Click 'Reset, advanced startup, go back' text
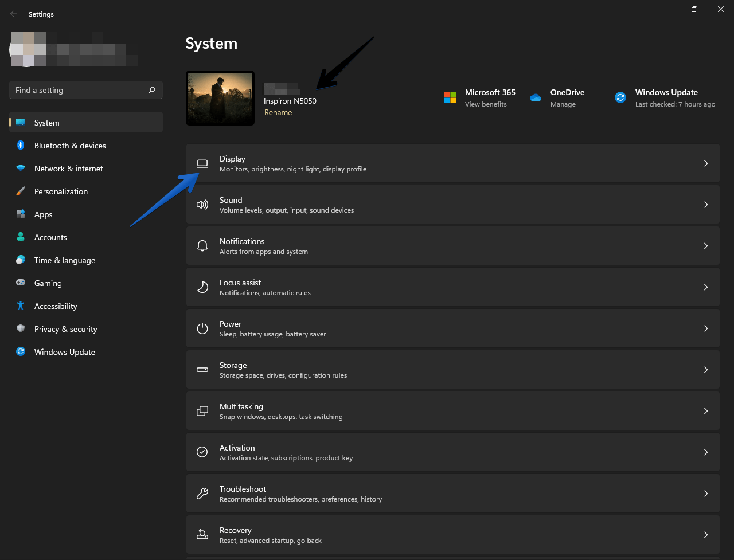This screenshot has height=560, width=734. click(x=271, y=541)
